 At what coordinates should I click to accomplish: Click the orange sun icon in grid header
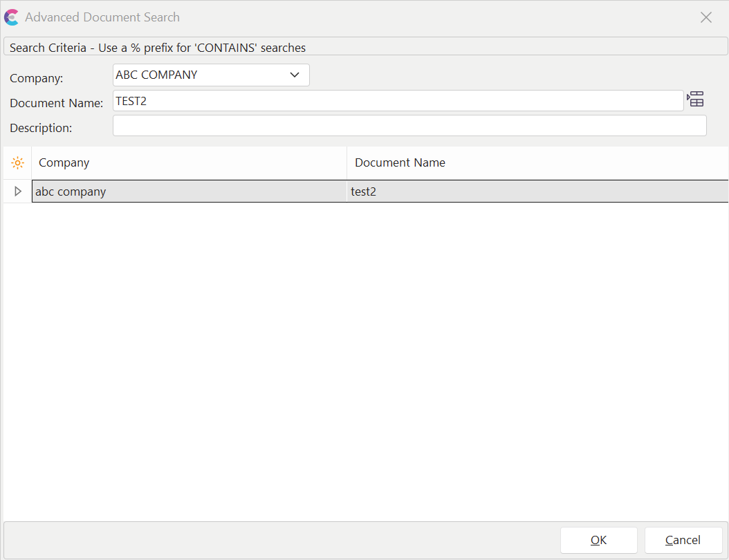pyautogui.click(x=17, y=163)
